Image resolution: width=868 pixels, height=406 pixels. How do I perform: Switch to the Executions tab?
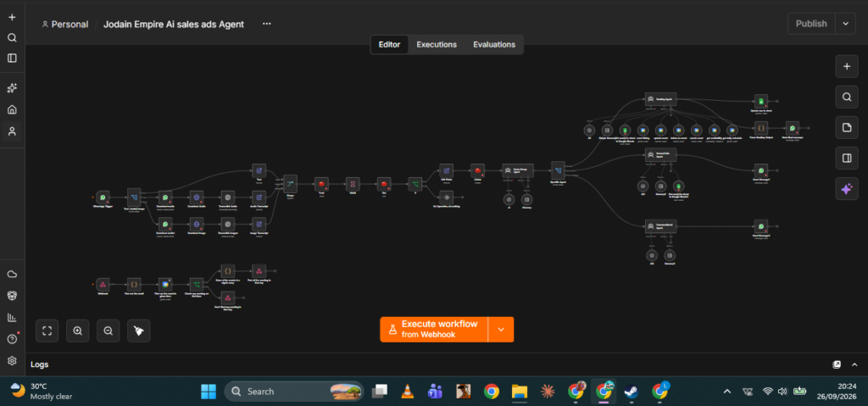pos(437,44)
